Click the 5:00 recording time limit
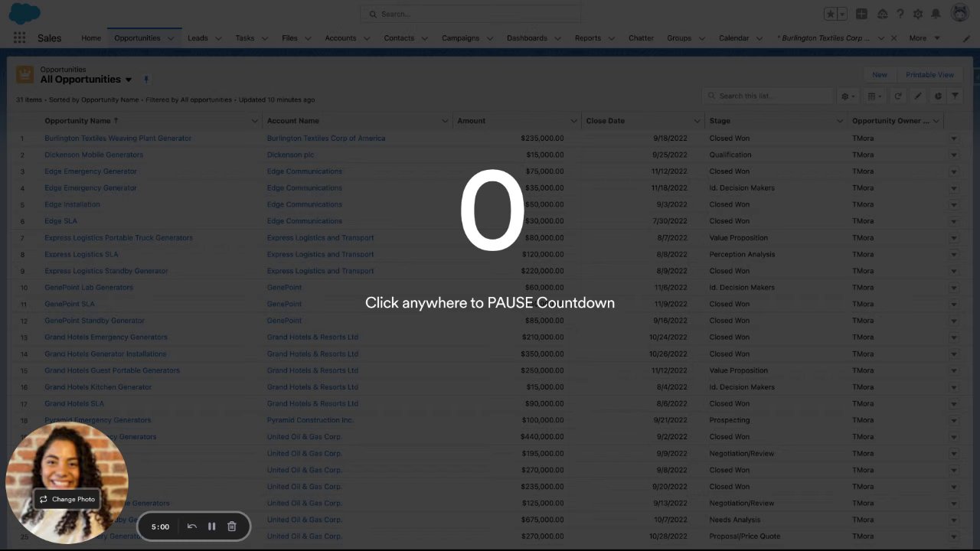980x551 pixels. point(160,527)
